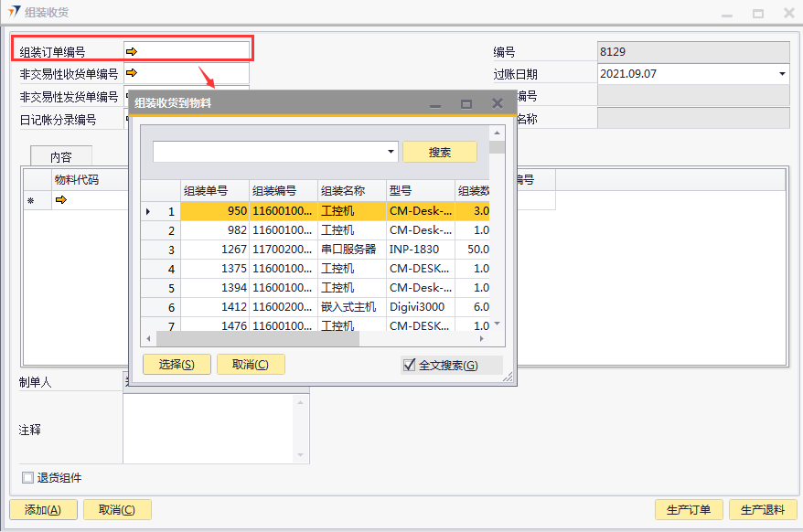Switch to the 内容 tab
This screenshot has height=532, width=803.
(x=61, y=157)
